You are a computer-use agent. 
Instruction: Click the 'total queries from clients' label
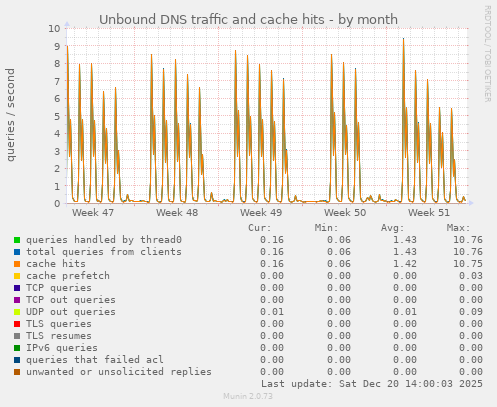pos(104,252)
